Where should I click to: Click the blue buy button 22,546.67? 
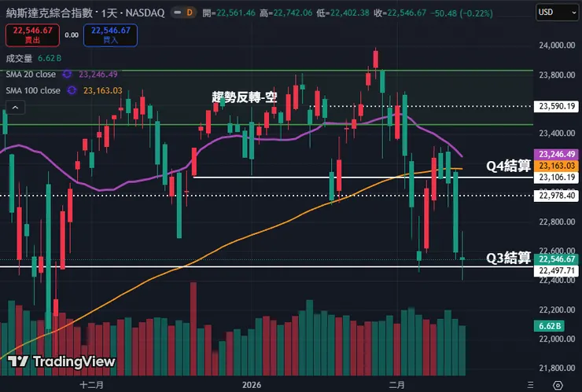[x=111, y=35]
